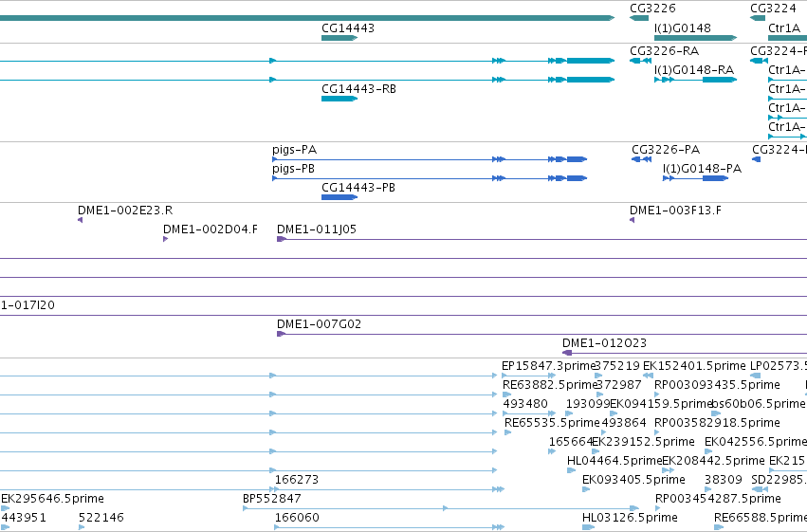The width and height of the screenshot is (807, 532).
Task: Select the 166273 EST label
Action: 297,480
